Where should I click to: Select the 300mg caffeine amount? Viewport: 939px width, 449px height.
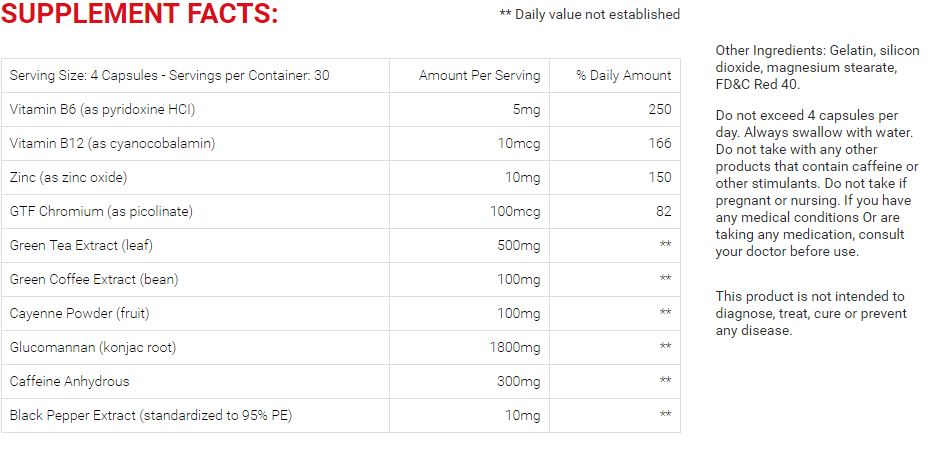point(519,381)
